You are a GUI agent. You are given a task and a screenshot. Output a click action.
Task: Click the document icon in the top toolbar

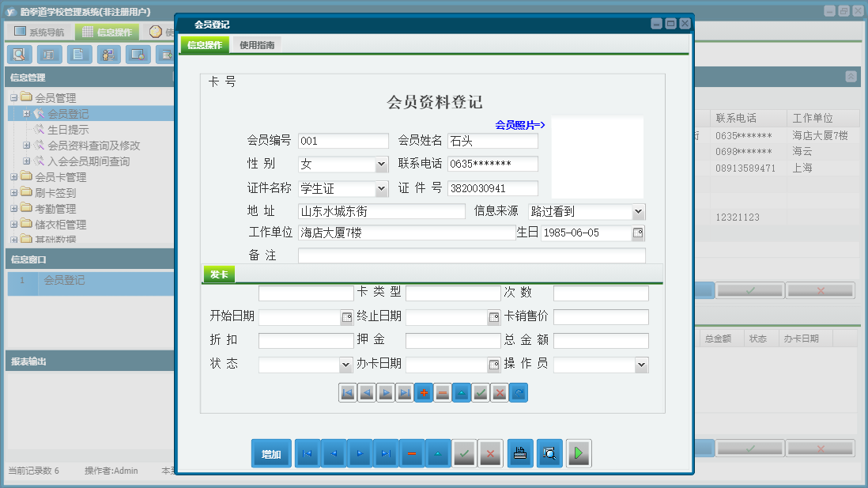(77, 55)
